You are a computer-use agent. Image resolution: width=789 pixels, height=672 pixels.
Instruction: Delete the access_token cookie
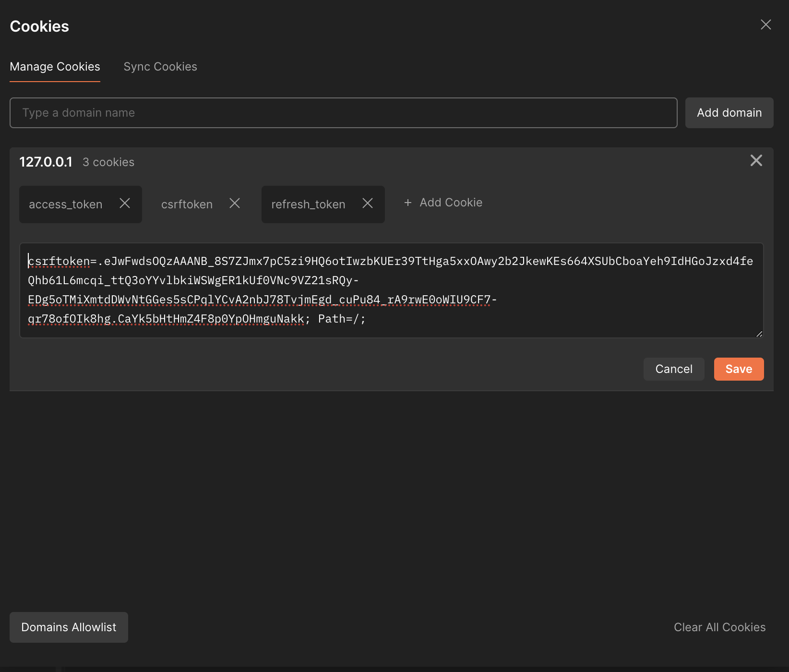[x=125, y=204]
